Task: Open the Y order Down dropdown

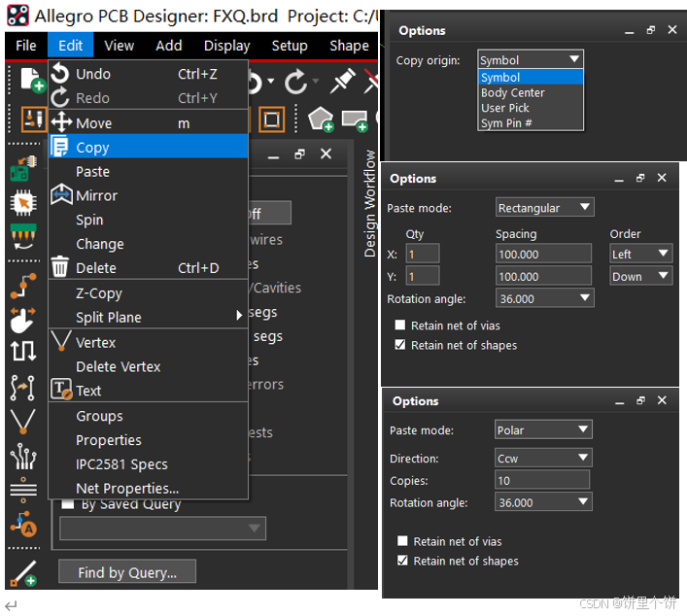Action: pyautogui.click(x=640, y=276)
